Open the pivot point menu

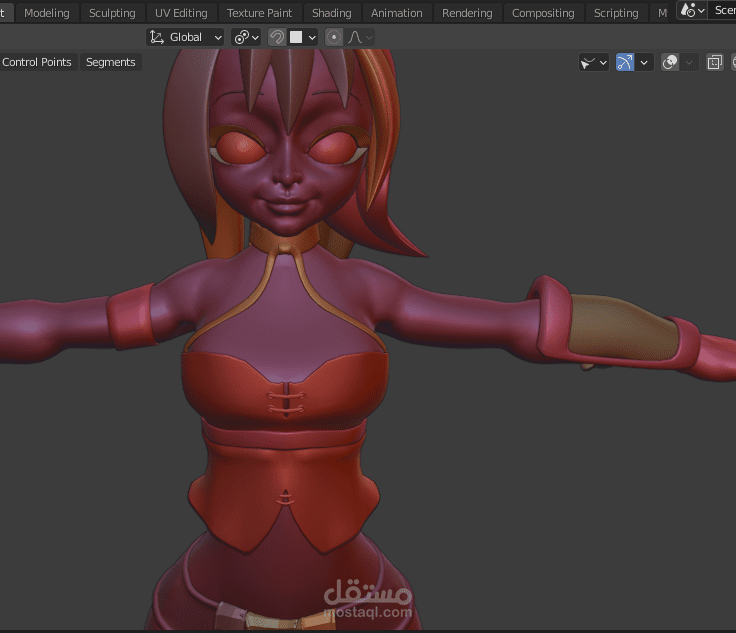click(245, 37)
